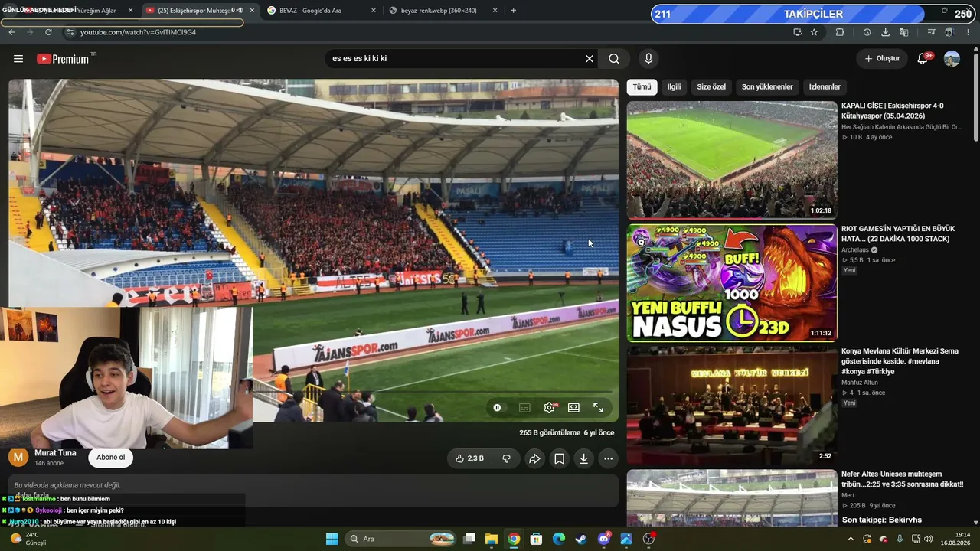Open the 'RIOT GAMES'İN YAPTIĞI EN BÜYÜK HATA' title
This screenshot has width=980, height=551.
pyautogui.click(x=898, y=233)
